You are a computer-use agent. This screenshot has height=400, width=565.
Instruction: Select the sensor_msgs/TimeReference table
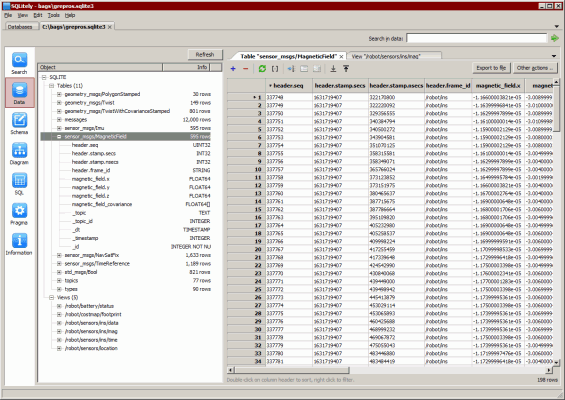pyautogui.click(x=125, y=263)
